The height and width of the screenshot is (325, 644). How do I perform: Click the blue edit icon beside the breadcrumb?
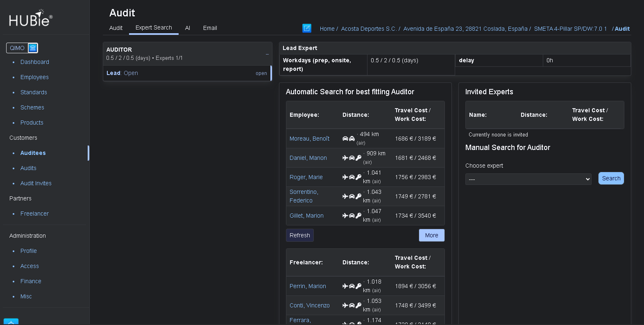coord(306,28)
